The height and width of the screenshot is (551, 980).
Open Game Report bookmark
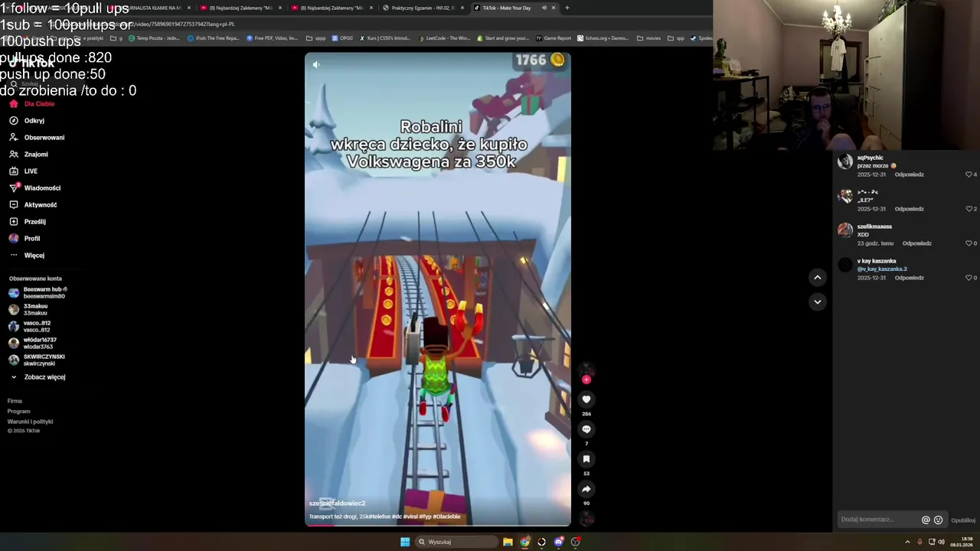(554, 38)
